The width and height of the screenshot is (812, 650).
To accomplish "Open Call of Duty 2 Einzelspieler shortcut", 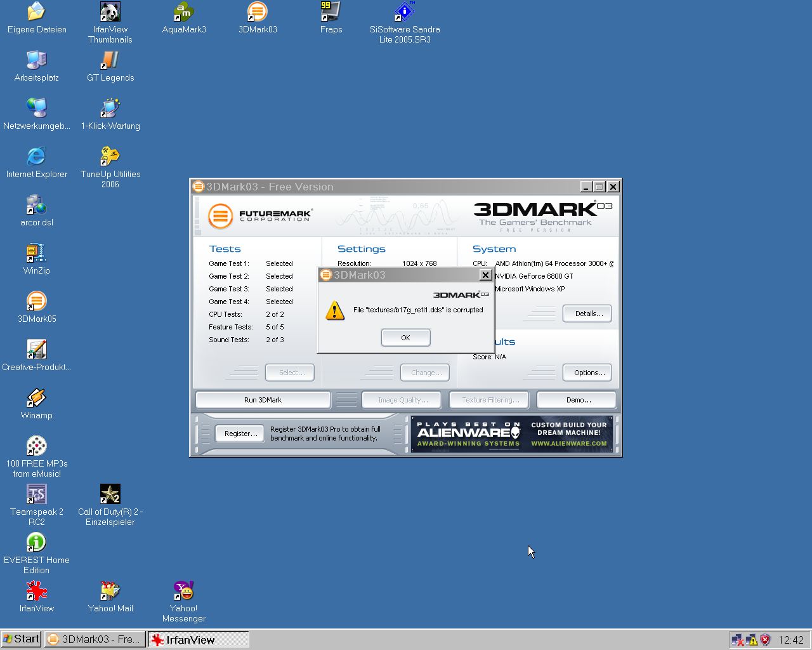I will click(x=110, y=505).
